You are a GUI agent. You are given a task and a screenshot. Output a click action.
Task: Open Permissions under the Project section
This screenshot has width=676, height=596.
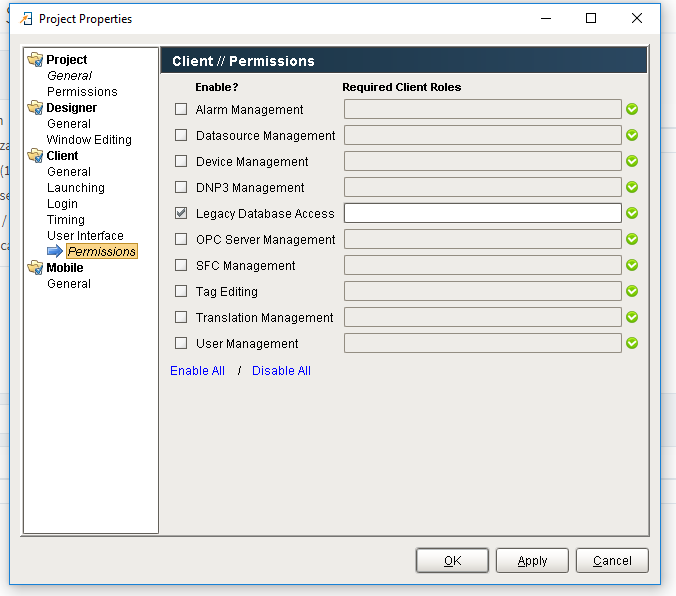[x=82, y=91]
